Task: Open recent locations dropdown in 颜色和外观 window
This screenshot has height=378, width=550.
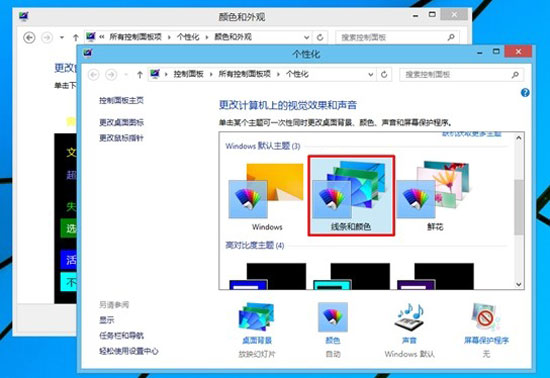Action: [62, 37]
